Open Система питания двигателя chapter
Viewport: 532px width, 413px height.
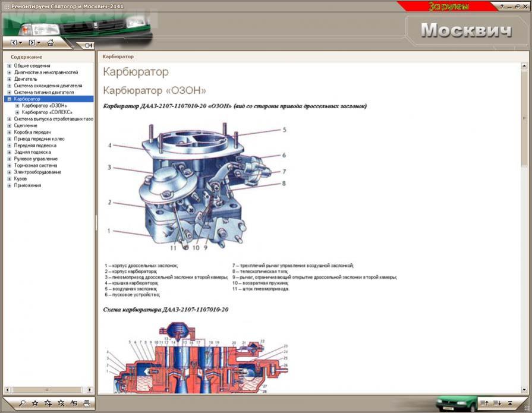click(44, 92)
